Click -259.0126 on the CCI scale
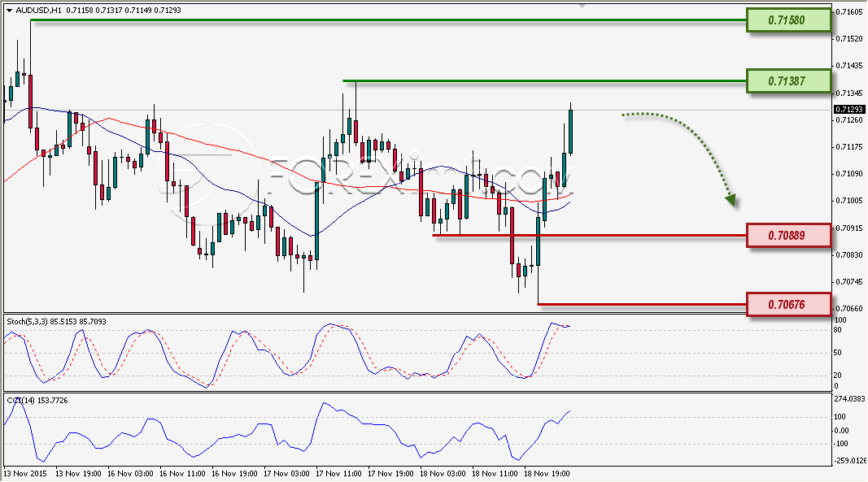 [851, 461]
